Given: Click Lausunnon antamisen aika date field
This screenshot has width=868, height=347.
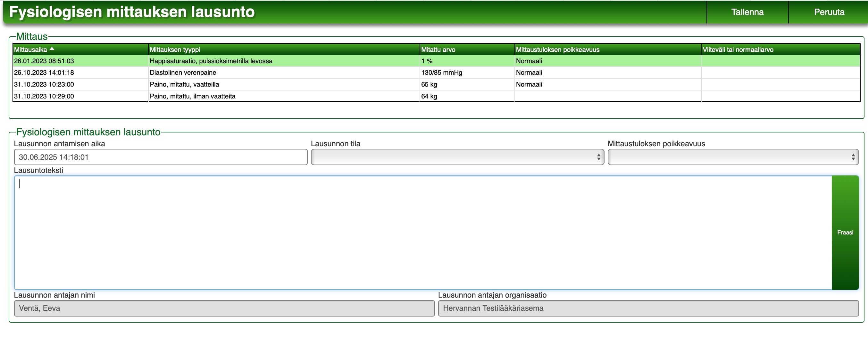Looking at the screenshot, I should click(x=160, y=157).
